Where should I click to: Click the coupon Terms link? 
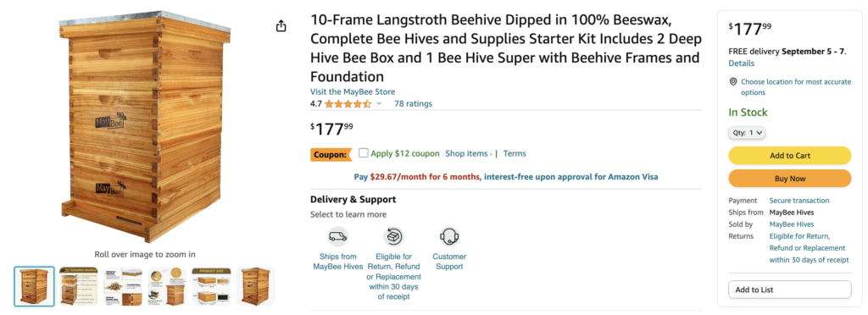click(x=515, y=153)
